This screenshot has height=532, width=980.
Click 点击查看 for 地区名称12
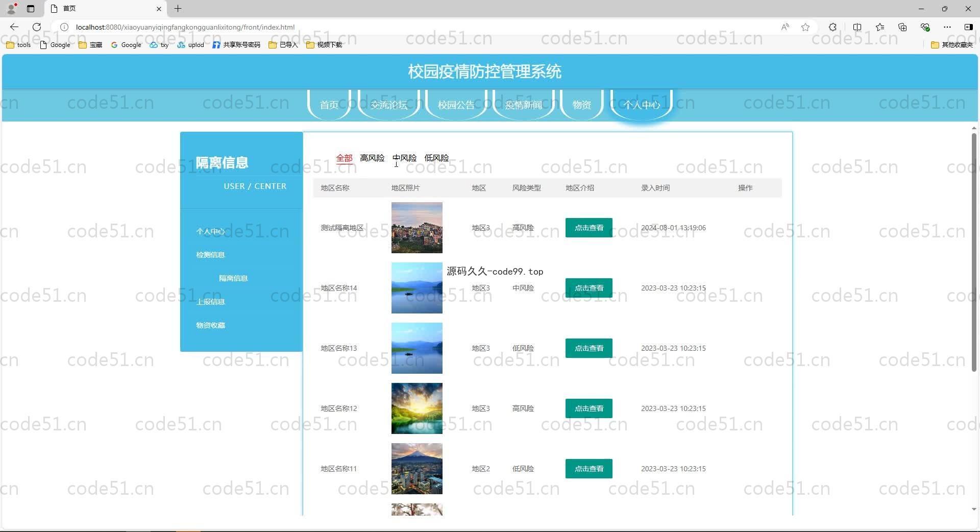click(589, 408)
